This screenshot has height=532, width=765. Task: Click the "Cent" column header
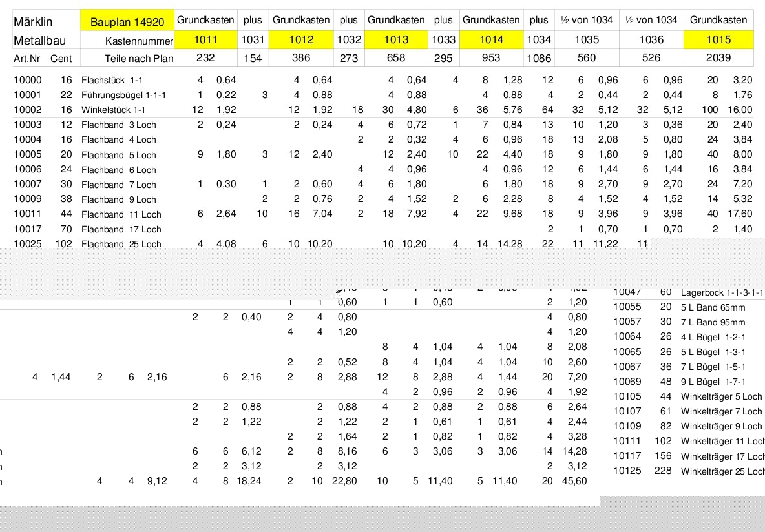pos(61,59)
